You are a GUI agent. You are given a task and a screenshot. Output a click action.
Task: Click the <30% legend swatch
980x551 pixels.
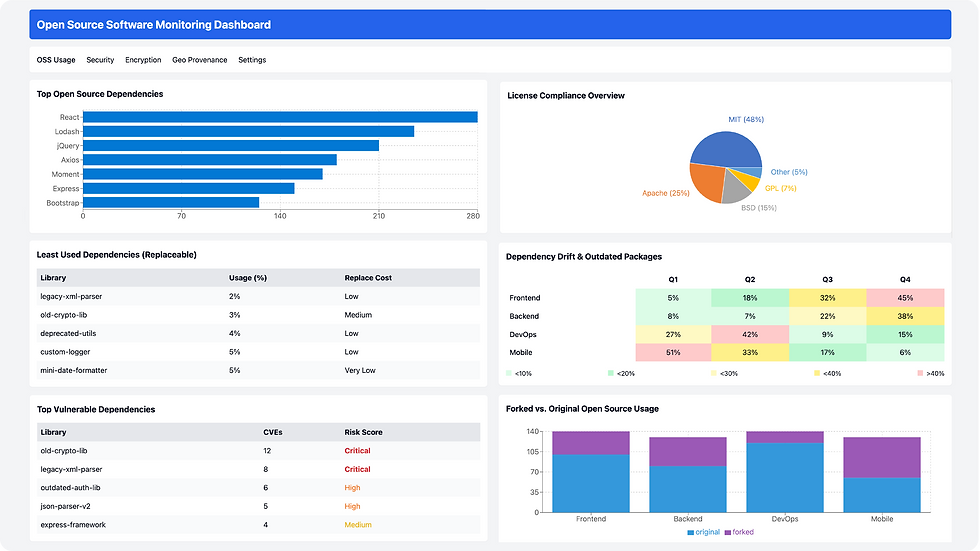(714, 373)
